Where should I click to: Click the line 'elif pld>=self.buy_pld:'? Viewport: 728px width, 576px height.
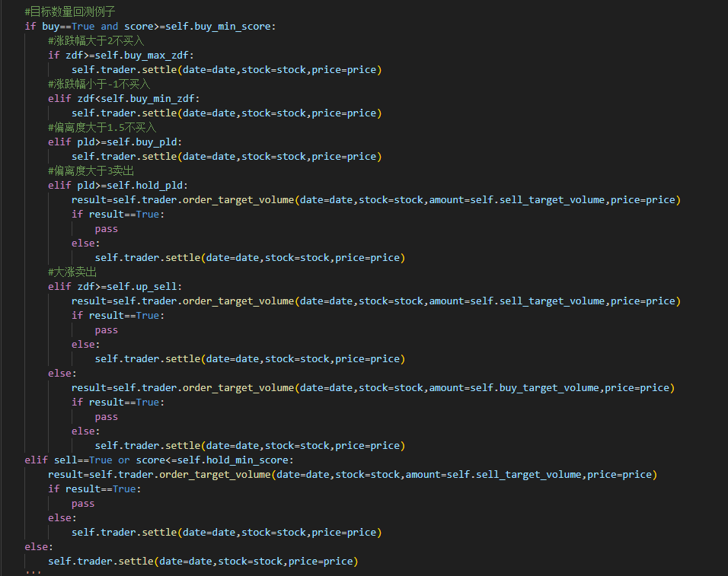tap(115, 142)
